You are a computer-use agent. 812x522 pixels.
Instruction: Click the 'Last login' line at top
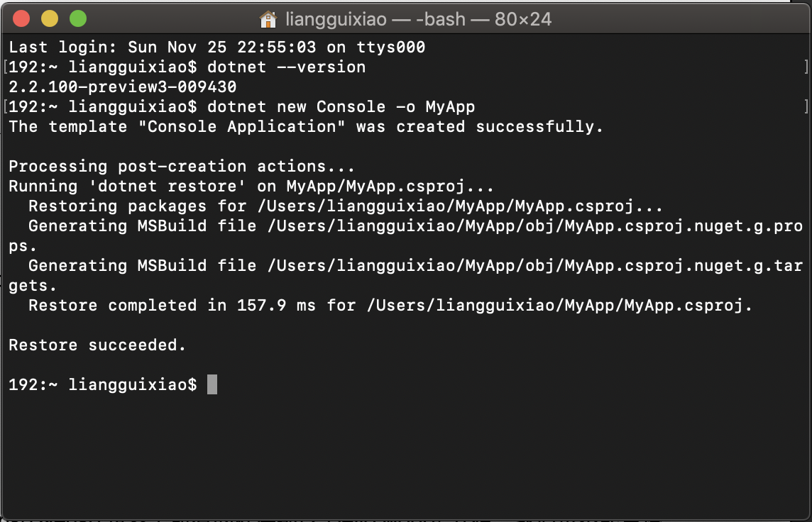(x=217, y=47)
